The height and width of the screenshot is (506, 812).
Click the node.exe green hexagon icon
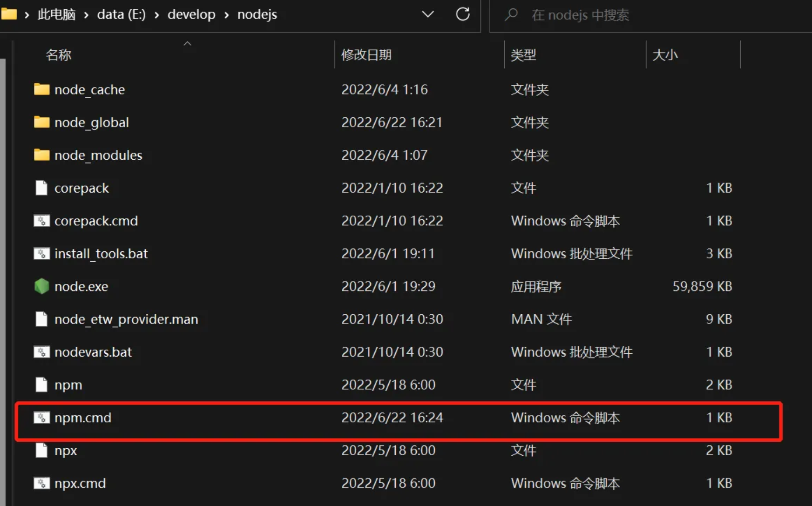[41, 286]
